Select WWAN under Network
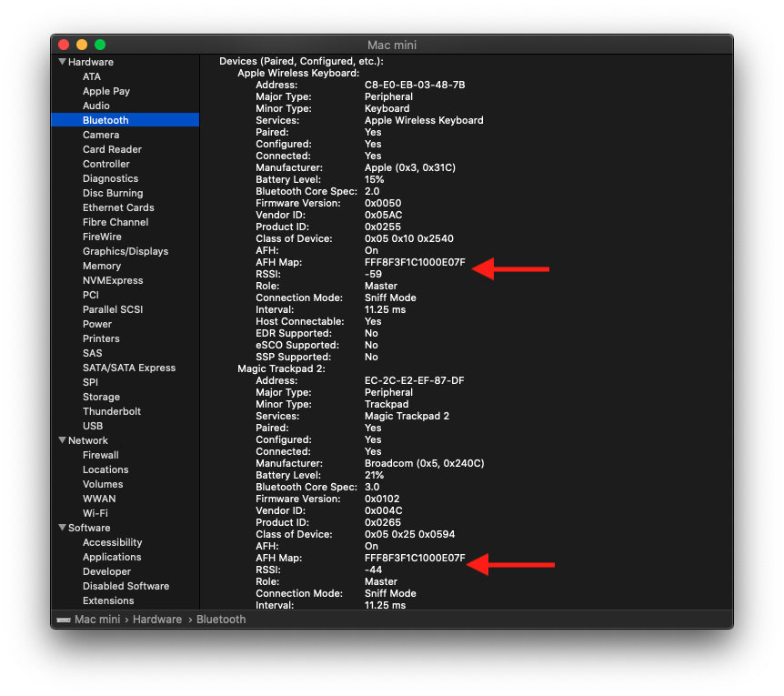Screen dimensions: 784x696 click(99, 499)
